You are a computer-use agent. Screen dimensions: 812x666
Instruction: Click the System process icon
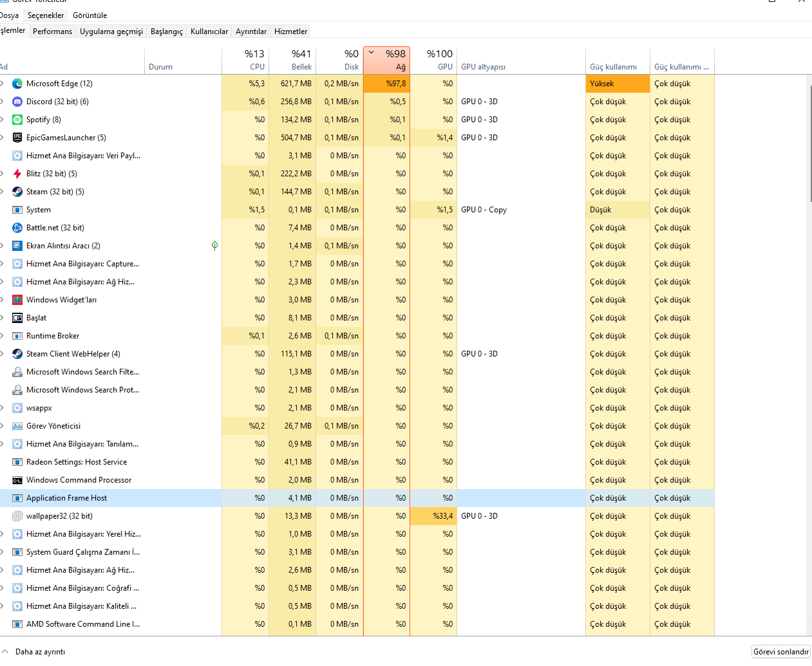click(17, 210)
